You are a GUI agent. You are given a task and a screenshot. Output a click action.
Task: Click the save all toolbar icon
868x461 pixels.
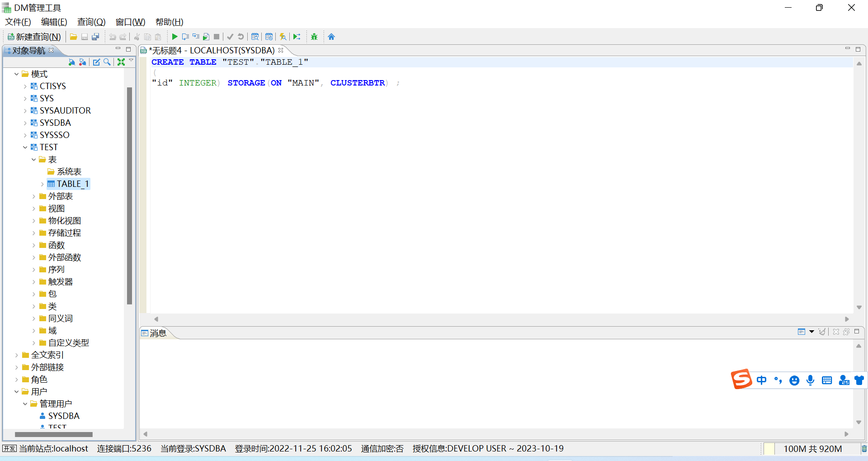pos(95,37)
